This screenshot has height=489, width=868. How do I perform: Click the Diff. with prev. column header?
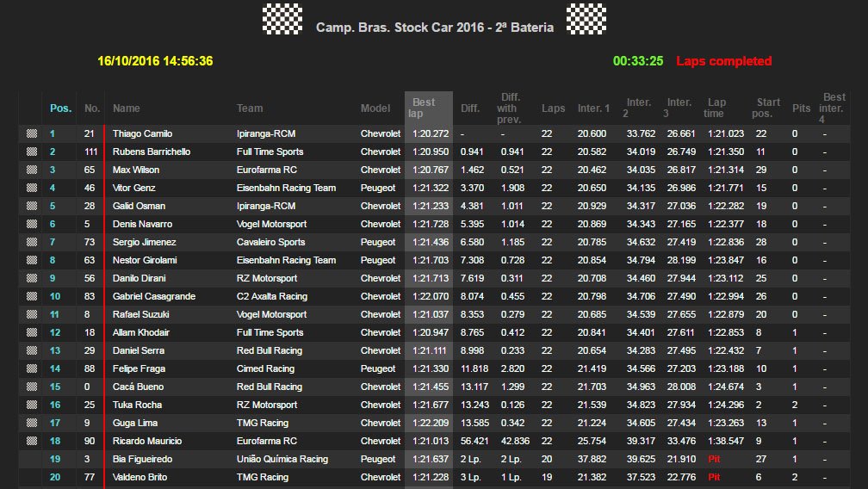(509, 108)
